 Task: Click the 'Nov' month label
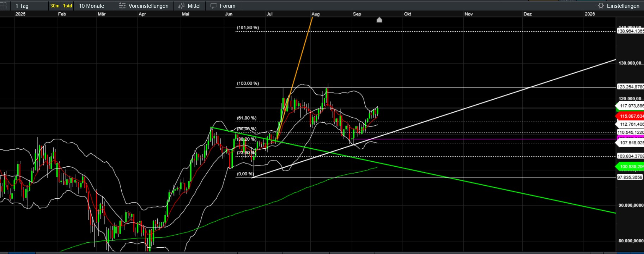tap(469, 14)
